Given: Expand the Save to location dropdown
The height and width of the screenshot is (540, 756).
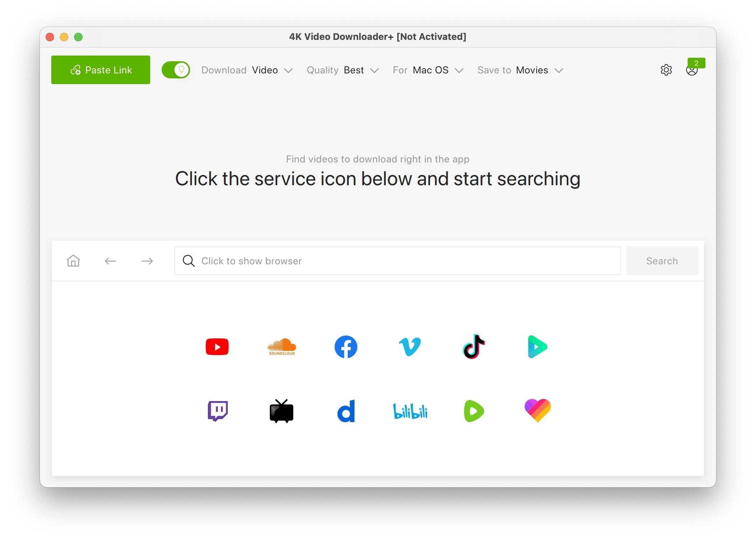Looking at the screenshot, I should [559, 70].
